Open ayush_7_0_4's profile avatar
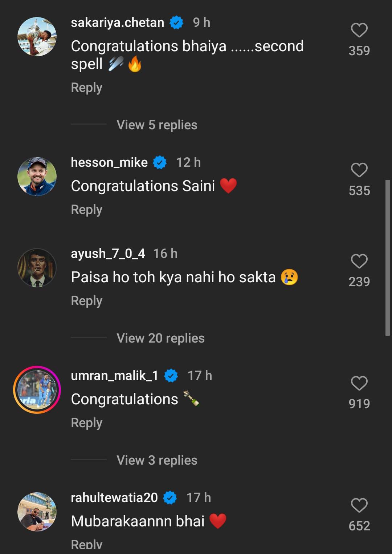The image size is (392, 554). pyautogui.click(x=37, y=268)
